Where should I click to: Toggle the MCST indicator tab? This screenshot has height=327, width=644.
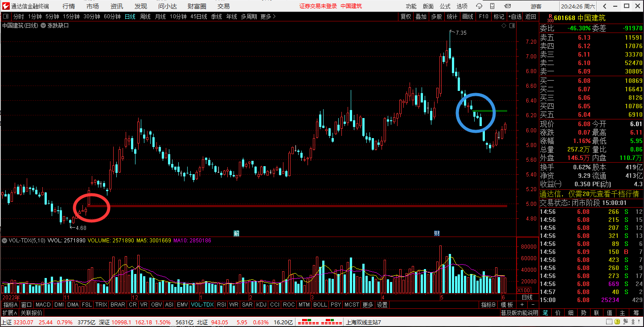point(352,305)
